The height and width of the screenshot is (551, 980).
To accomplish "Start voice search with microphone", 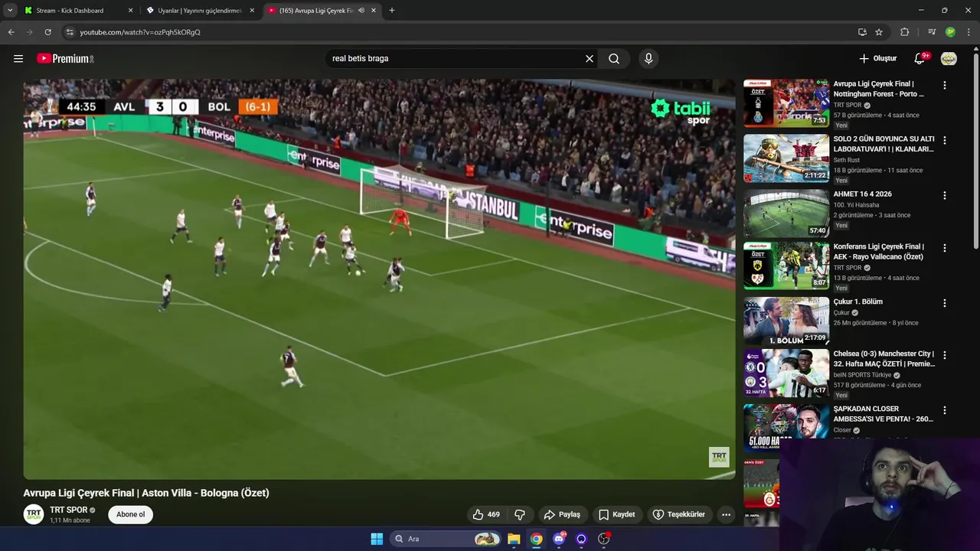I will pyautogui.click(x=648, y=58).
